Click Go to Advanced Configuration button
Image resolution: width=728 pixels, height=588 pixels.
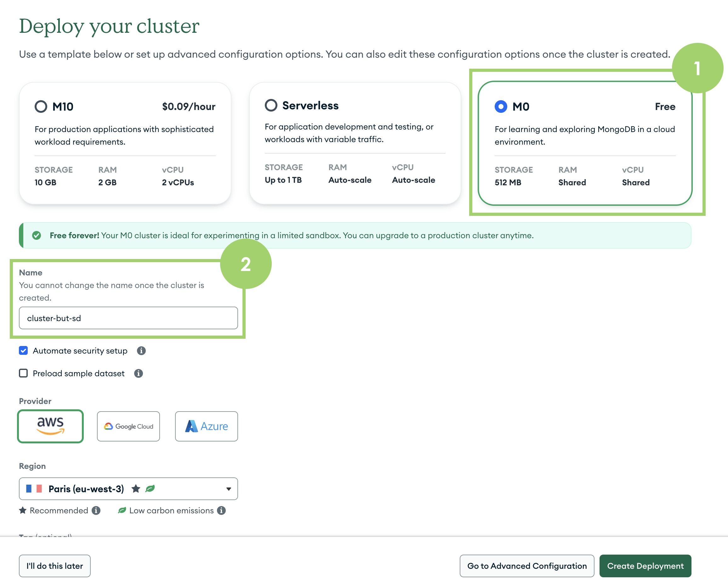[x=527, y=566]
